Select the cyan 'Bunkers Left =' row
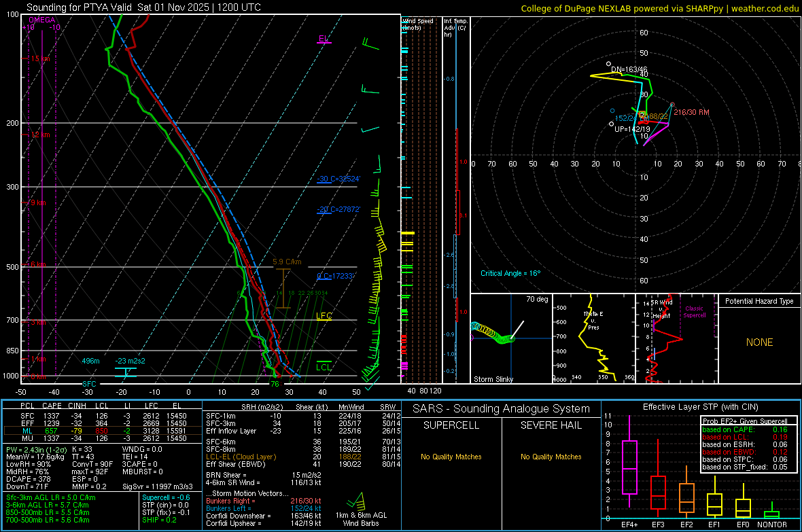 tap(264, 508)
